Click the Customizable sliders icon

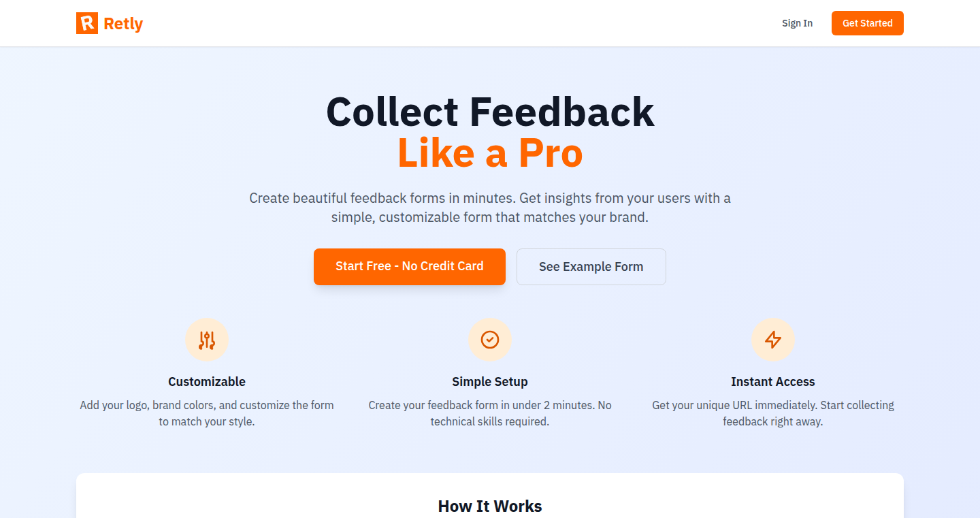207,340
